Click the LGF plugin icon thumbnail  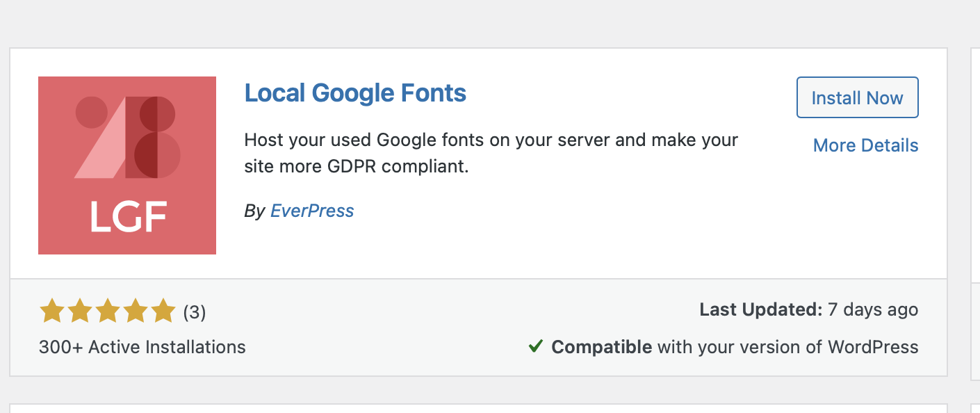coord(126,165)
